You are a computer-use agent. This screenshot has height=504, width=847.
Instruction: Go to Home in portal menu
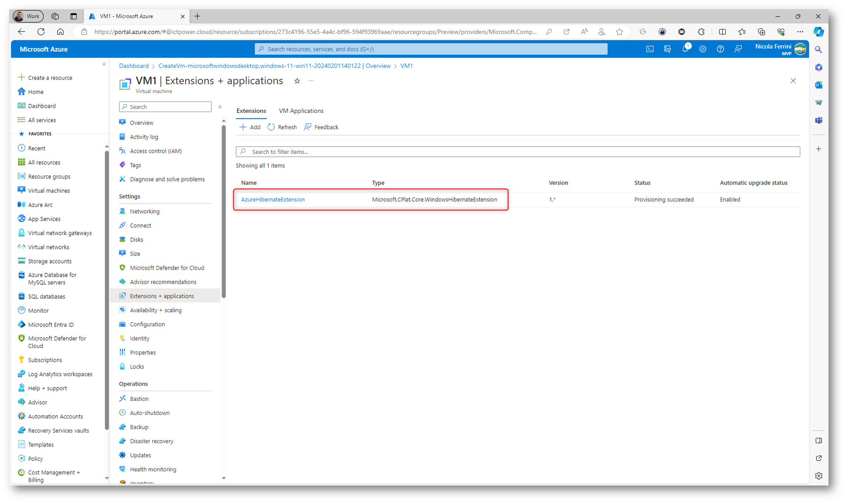click(x=31, y=92)
